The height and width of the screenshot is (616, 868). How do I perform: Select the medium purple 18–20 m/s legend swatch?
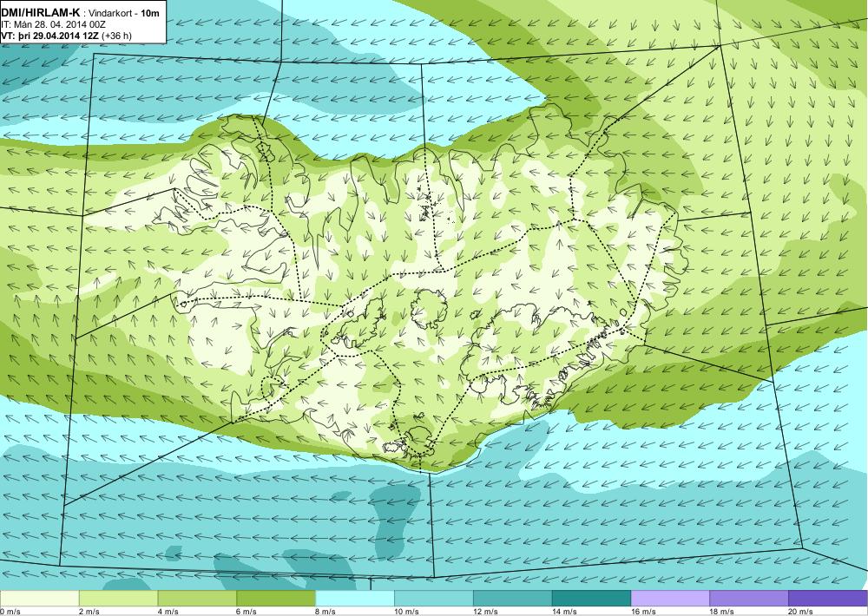click(749, 599)
